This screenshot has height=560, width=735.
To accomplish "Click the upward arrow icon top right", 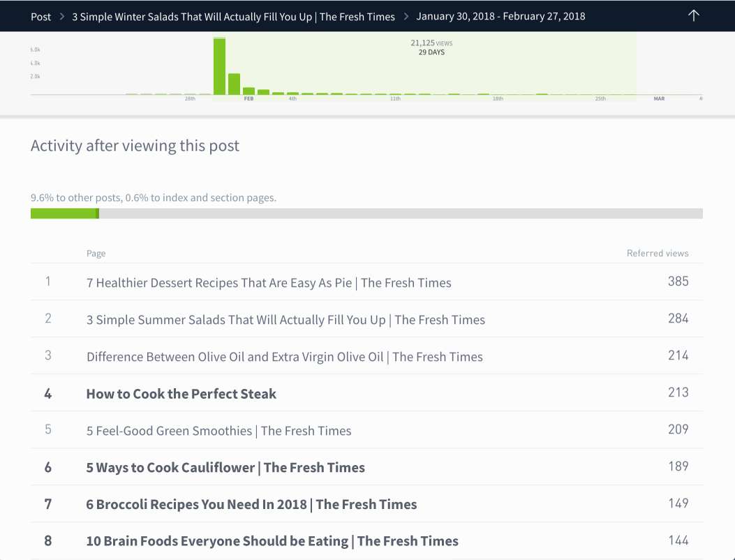I will coord(693,15).
